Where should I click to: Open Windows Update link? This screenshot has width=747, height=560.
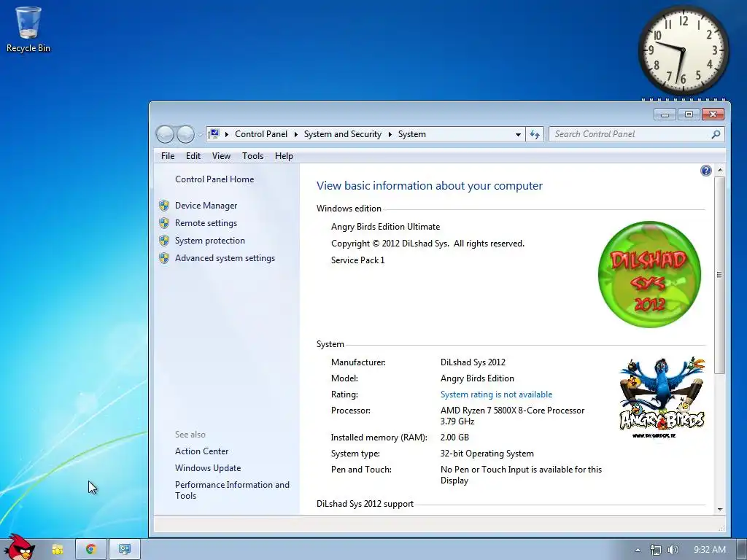click(x=208, y=468)
